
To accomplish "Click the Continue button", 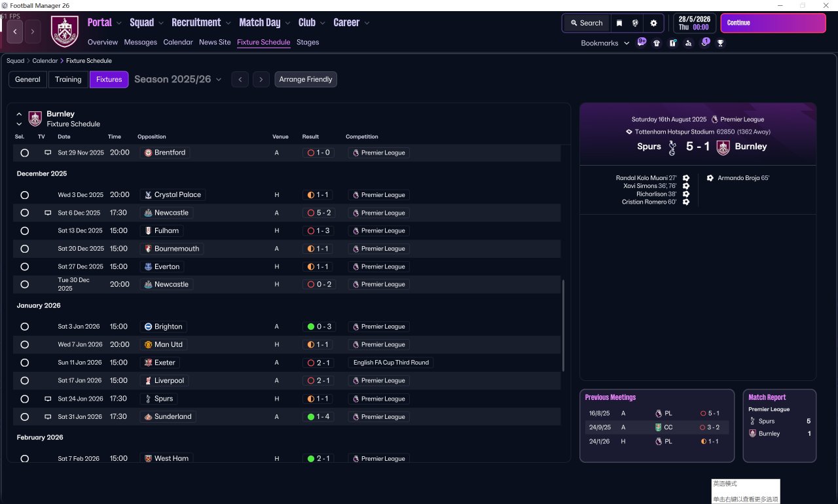I will (773, 23).
